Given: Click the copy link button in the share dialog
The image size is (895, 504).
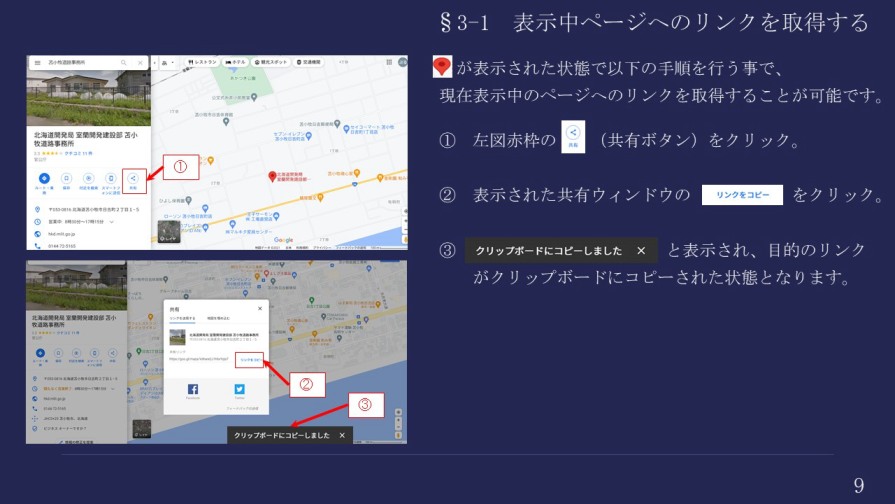Looking at the screenshot, I should pyautogui.click(x=249, y=357).
